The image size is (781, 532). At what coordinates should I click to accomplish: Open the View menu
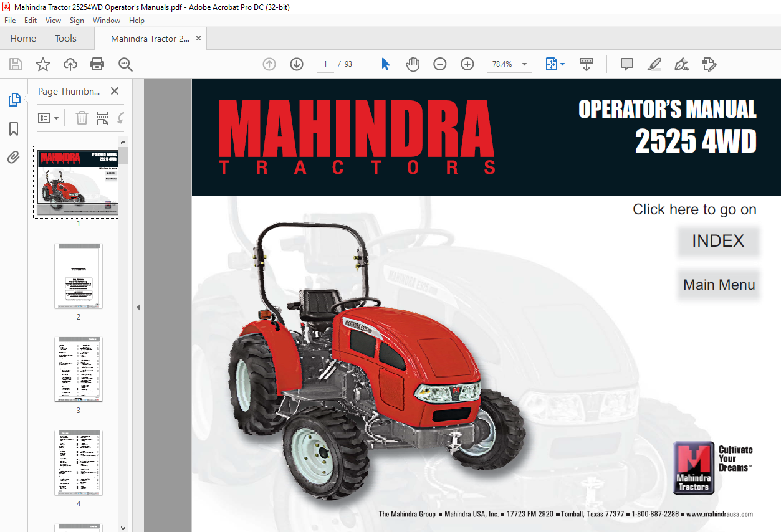click(x=53, y=21)
